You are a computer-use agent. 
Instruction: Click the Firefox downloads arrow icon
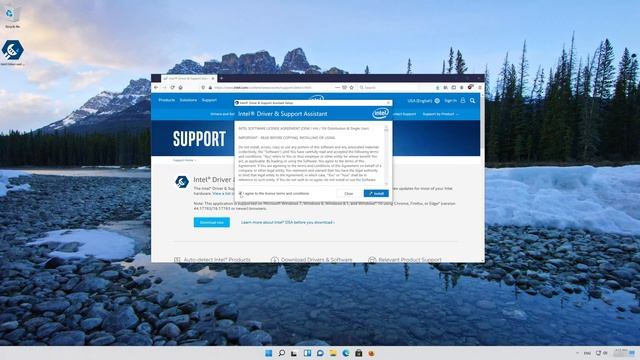pyautogui.click(x=438, y=87)
